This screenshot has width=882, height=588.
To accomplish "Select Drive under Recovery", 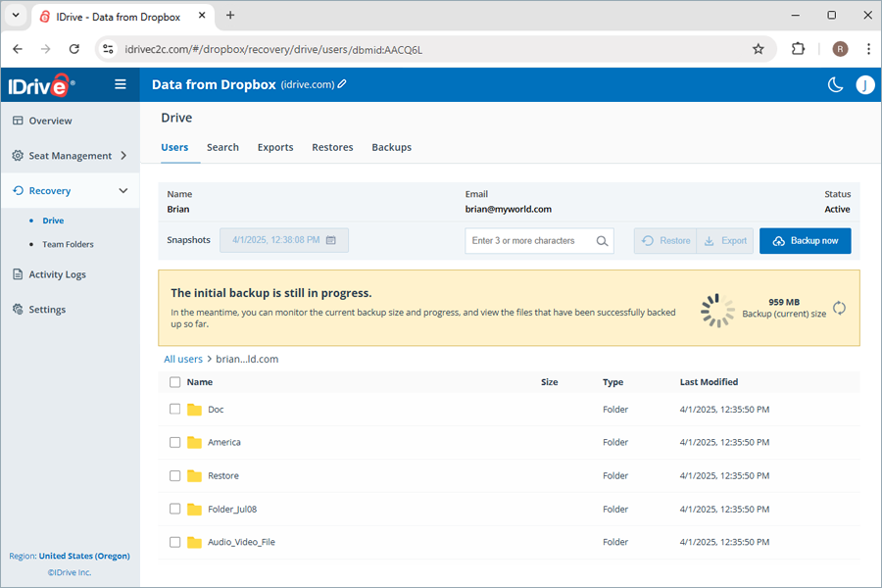I will point(53,220).
